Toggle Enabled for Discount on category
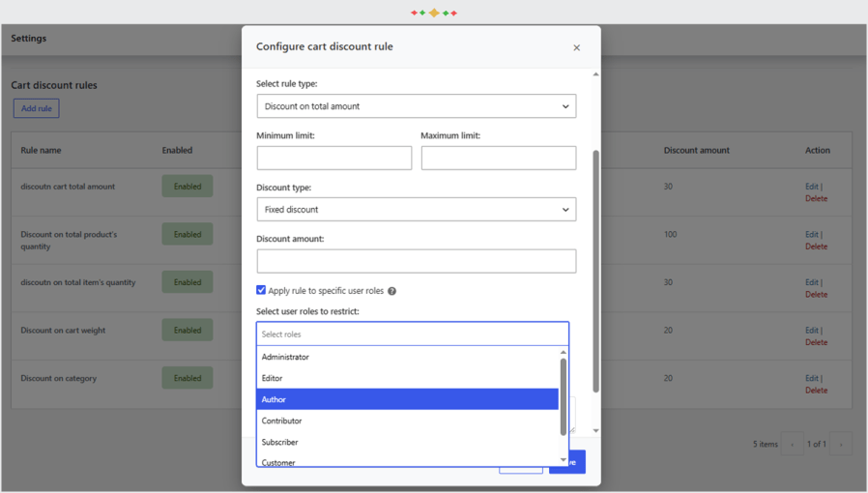The image size is (868, 493). [188, 379]
